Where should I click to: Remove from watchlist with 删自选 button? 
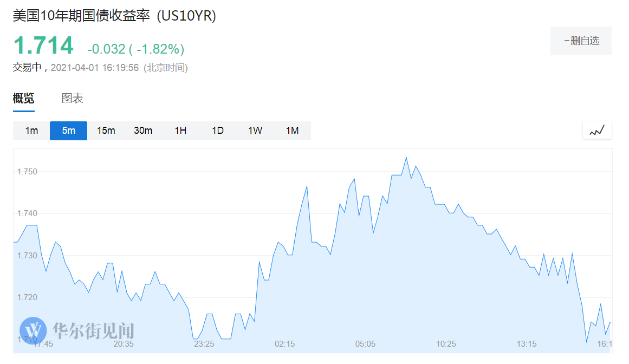pos(581,41)
